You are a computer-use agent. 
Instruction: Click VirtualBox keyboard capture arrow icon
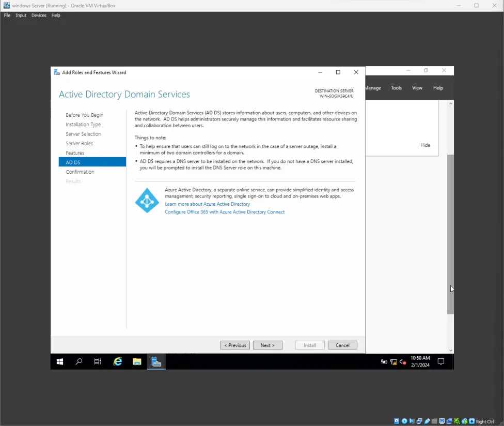pos(472,421)
